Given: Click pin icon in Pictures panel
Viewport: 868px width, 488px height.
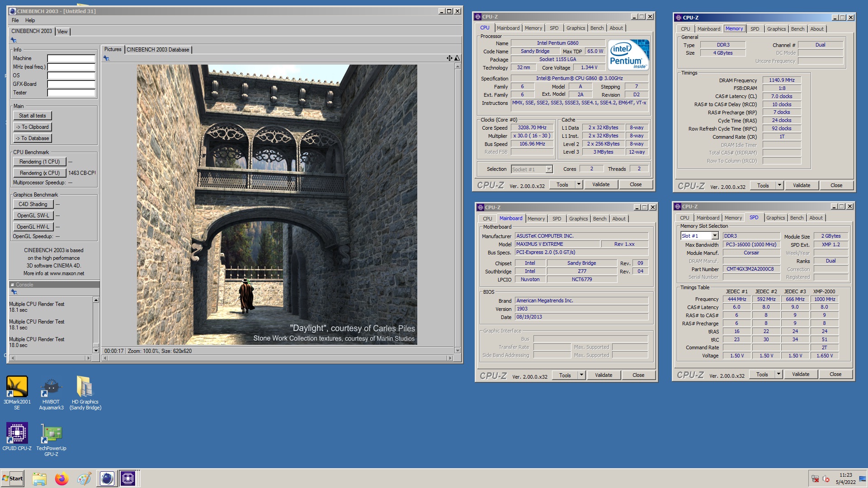Looking at the screenshot, I should (x=106, y=58).
